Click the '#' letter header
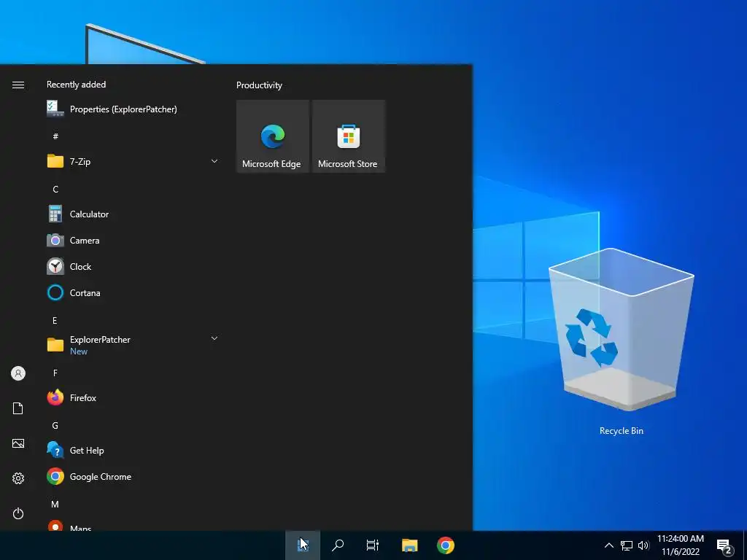 55,136
